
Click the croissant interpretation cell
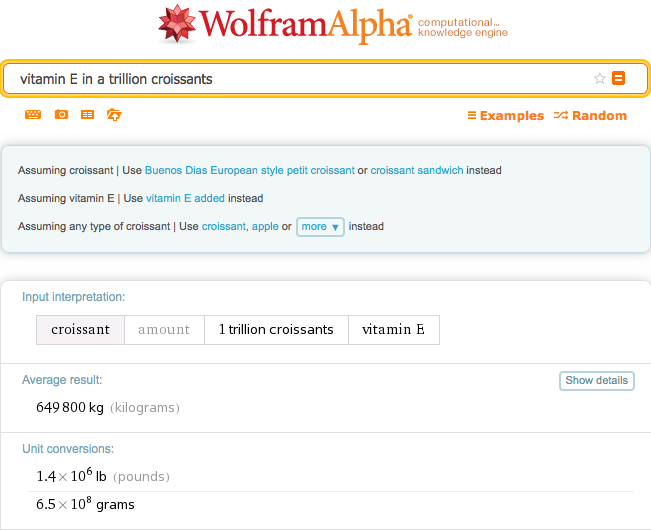tap(80, 330)
